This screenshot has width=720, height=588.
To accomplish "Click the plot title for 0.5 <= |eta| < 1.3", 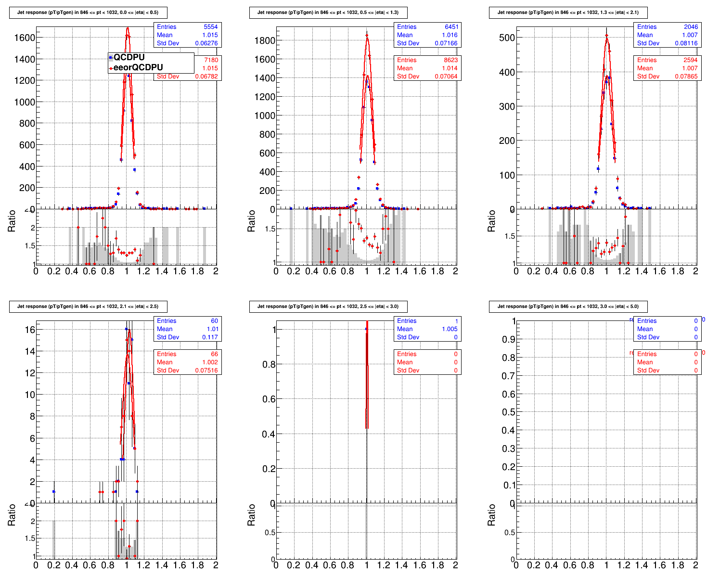I will coord(328,13).
